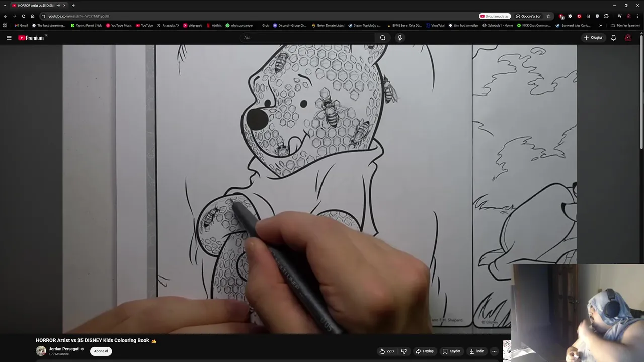Like the video (22 B)

coord(387,351)
